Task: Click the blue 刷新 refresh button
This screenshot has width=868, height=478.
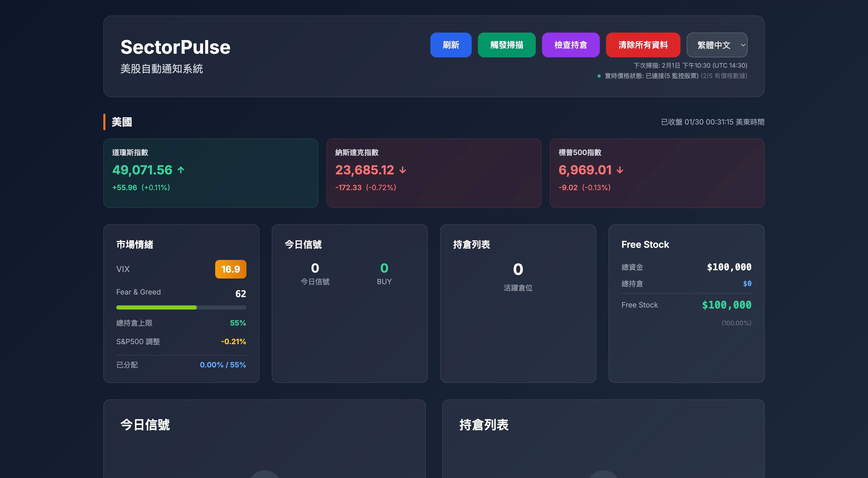Action: tap(451, 45)
